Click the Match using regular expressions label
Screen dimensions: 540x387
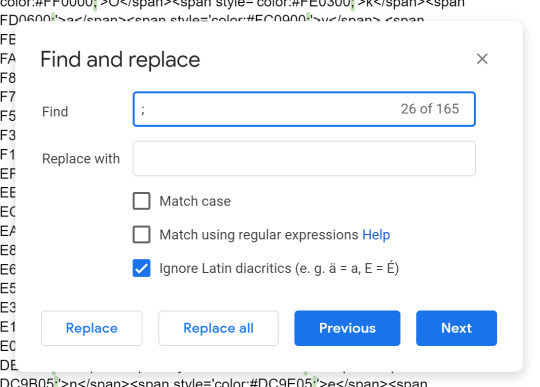[x=259, y=235]
